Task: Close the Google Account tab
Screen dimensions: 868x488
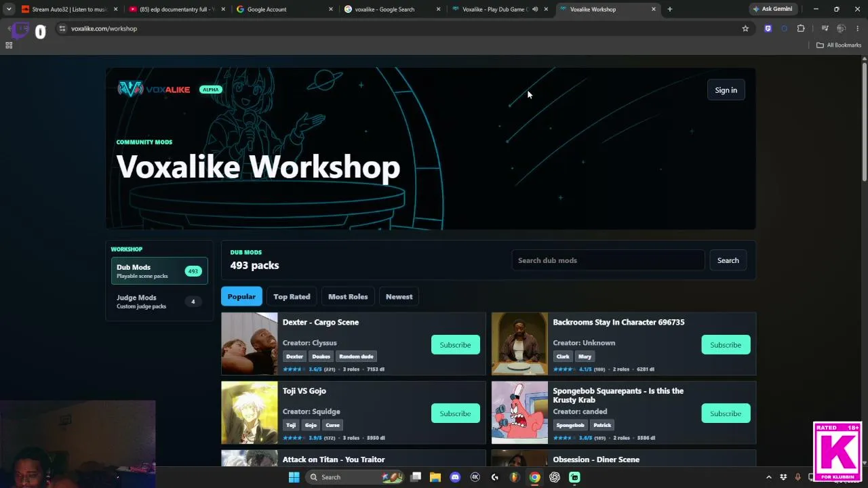Action: click(x=331, y=9)
